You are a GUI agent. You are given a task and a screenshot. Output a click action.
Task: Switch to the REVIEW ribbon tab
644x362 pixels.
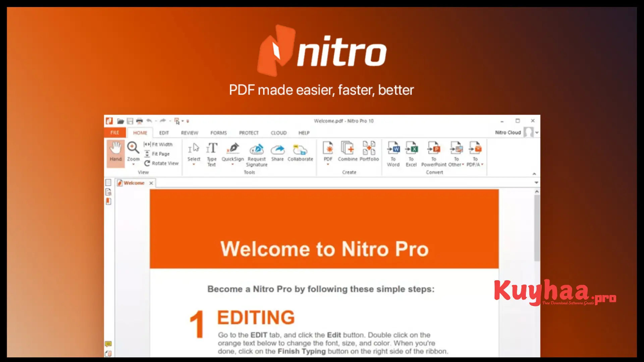coord(190,133)
